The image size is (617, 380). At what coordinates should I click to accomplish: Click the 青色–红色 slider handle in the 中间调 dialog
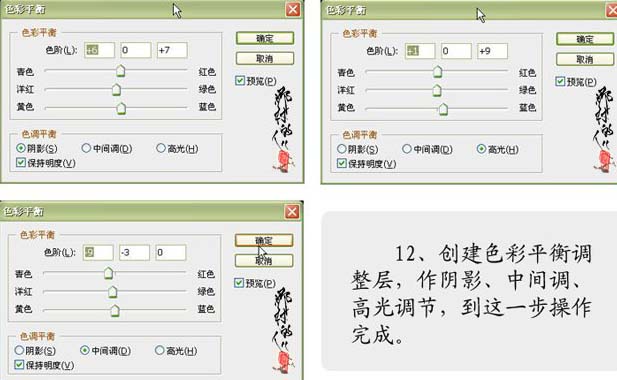click(108, 273)
